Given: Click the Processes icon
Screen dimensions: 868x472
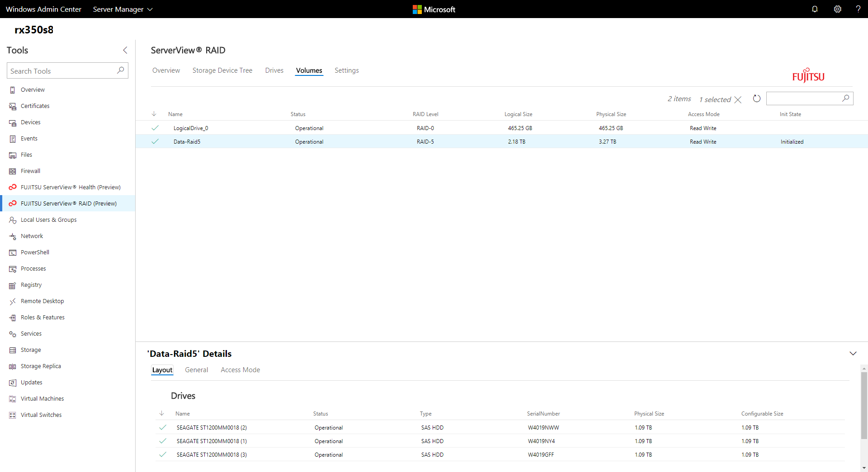Looking at the screenshot, I should (13, 269).
